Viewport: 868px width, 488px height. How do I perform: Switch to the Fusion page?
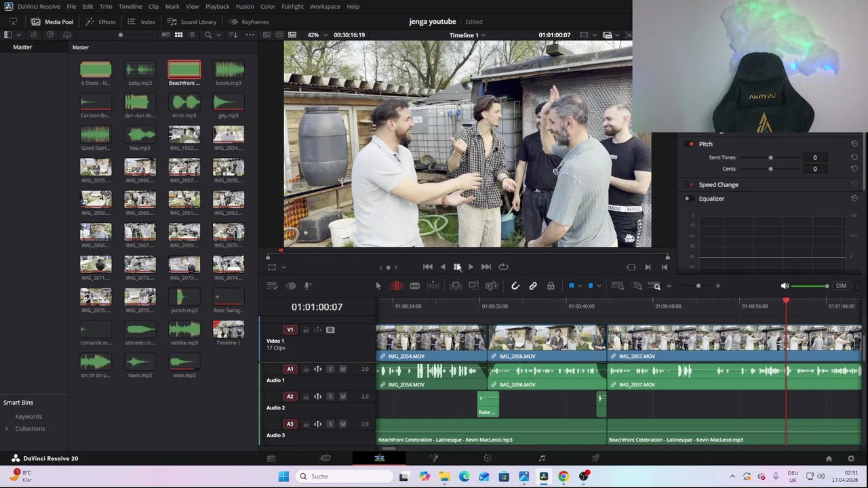[434, 458]
